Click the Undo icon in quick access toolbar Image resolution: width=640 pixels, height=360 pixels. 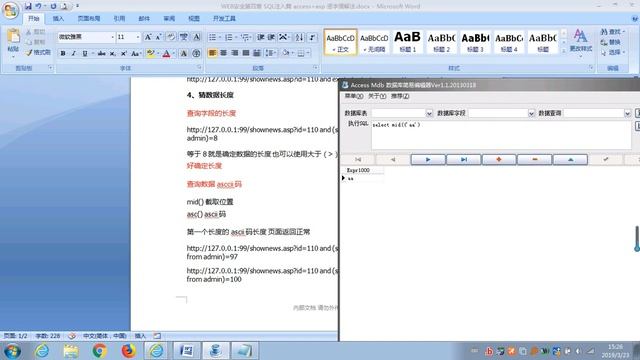pyautogui.click(x=38, y=6)
